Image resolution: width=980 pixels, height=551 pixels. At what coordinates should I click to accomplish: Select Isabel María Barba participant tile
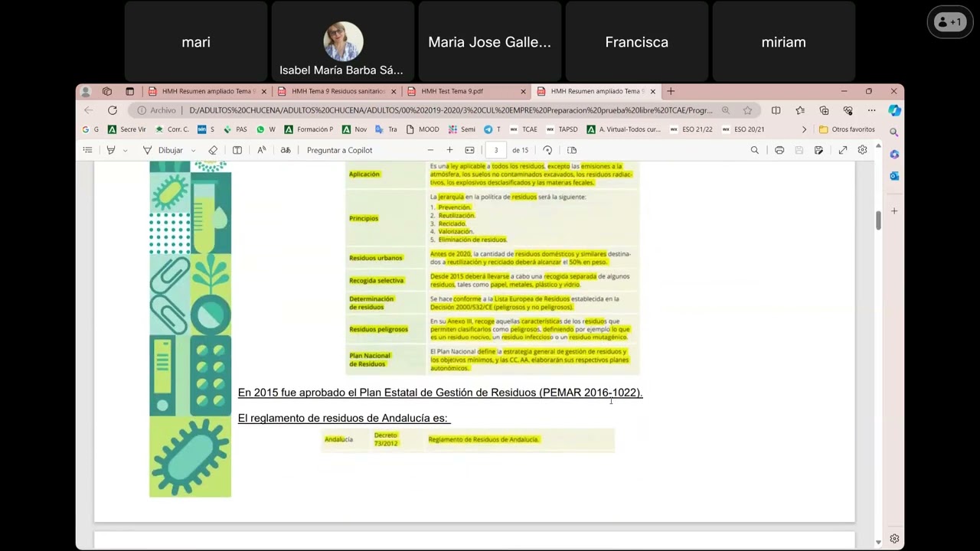(x=343, y=41)
